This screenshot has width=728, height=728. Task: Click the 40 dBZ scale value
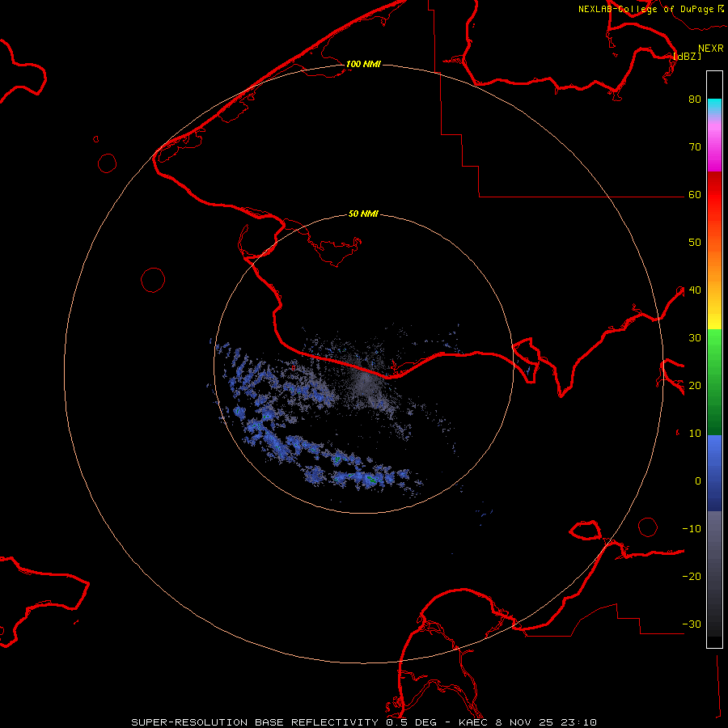click(695, 290)
